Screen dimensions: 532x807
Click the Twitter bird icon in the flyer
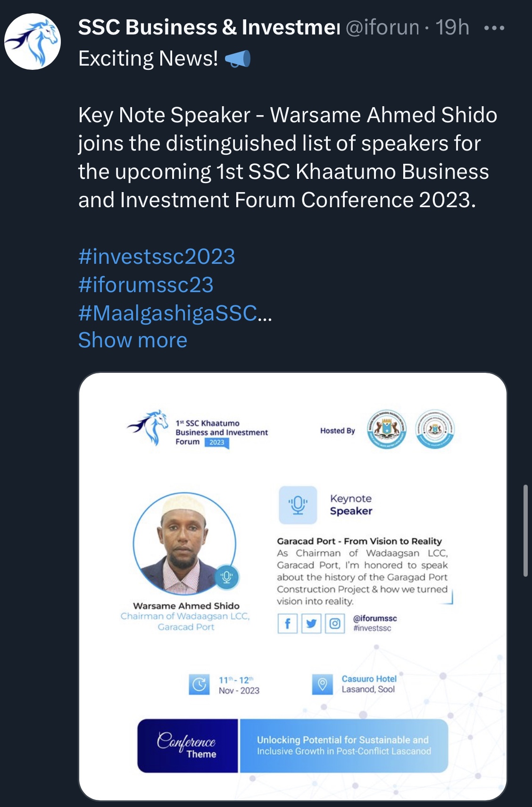(311, 623)
